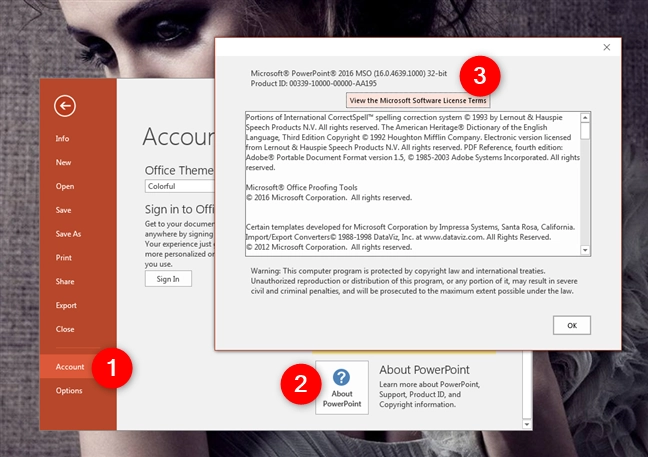Screen dimensions: 648x457
Task: Click the PowerPoint 2016 MSO version text
Action: 349,73
